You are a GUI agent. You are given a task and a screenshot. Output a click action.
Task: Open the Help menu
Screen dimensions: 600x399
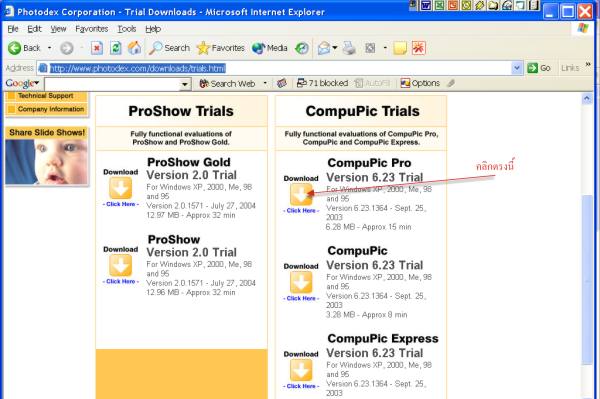click(153, 29)
